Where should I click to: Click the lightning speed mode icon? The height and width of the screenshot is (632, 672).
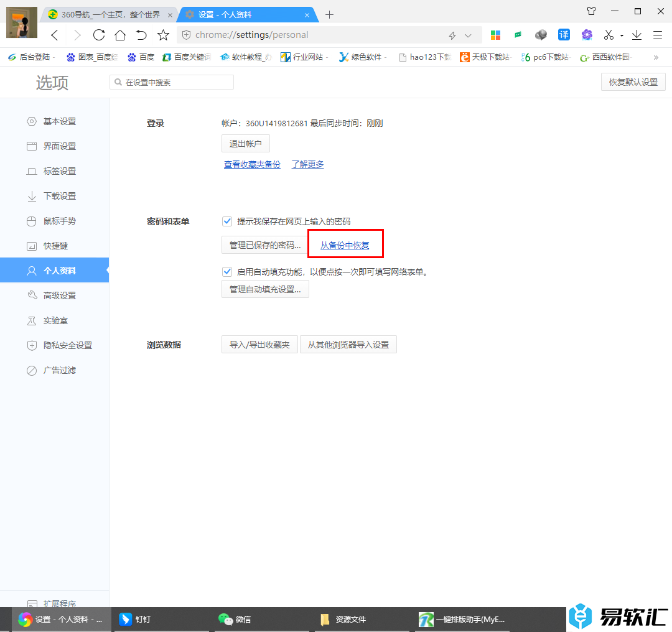point(452,35)
